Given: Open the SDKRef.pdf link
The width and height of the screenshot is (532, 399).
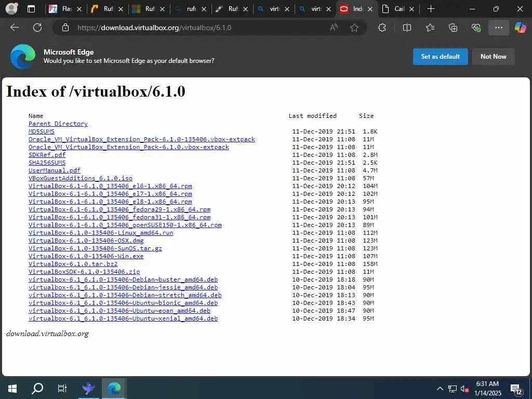Looking at the screenshot, I should pyautogui.click(x=47, y=155).
